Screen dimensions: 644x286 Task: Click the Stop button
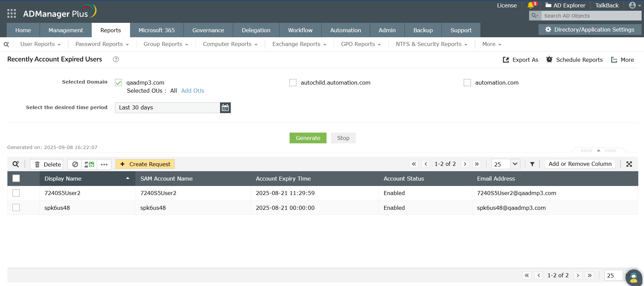point(343,138)
